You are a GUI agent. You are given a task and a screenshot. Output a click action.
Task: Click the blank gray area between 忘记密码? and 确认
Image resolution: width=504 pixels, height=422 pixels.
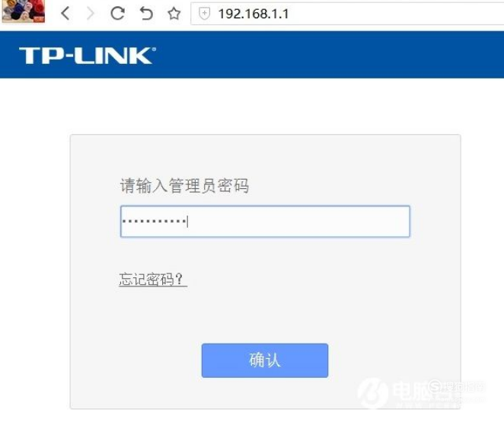click(x=265, y=315)
